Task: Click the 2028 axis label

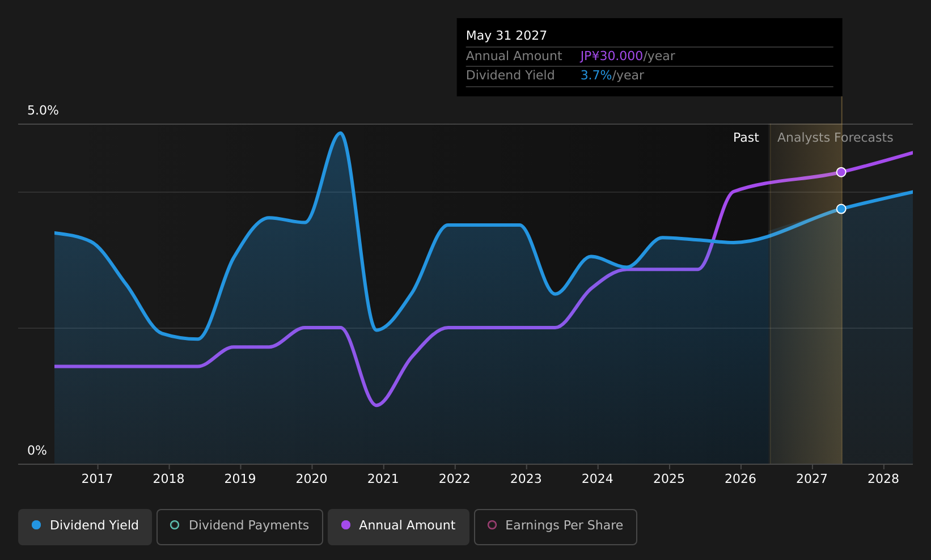Action: coord(883,479)
